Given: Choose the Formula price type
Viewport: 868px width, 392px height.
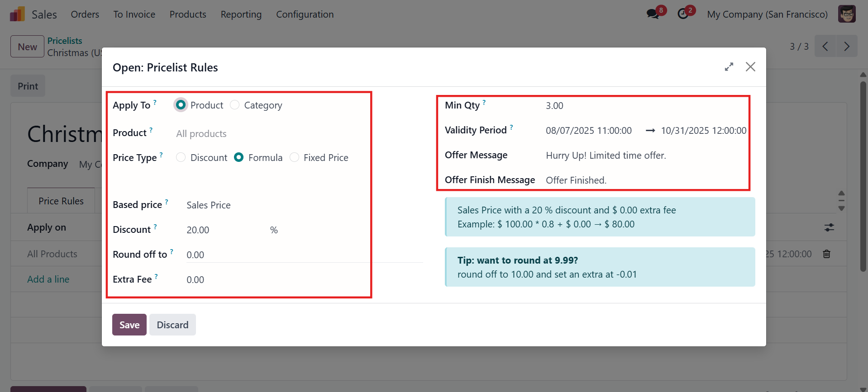Looking at the screenshot, I should click(x=238, y=157).
